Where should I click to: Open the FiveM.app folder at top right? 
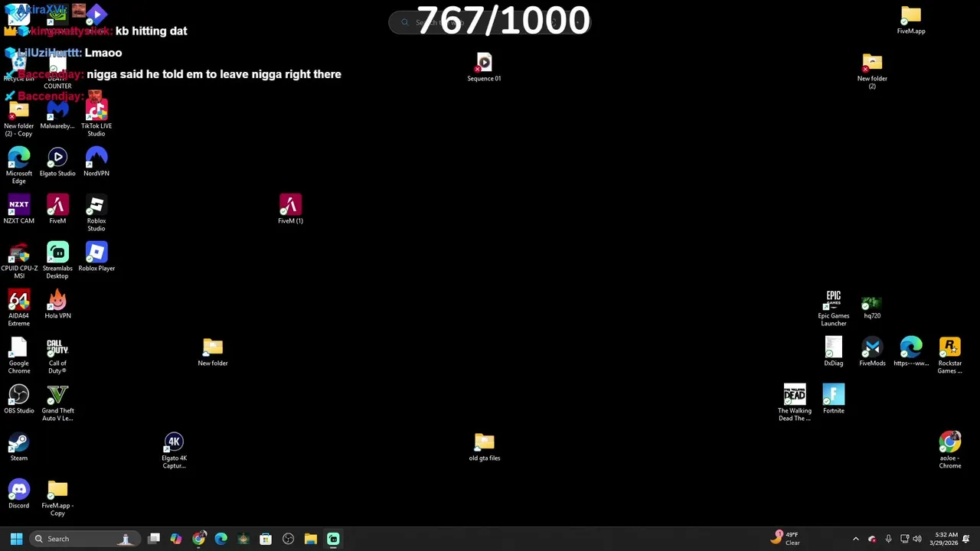pos(911,19)
